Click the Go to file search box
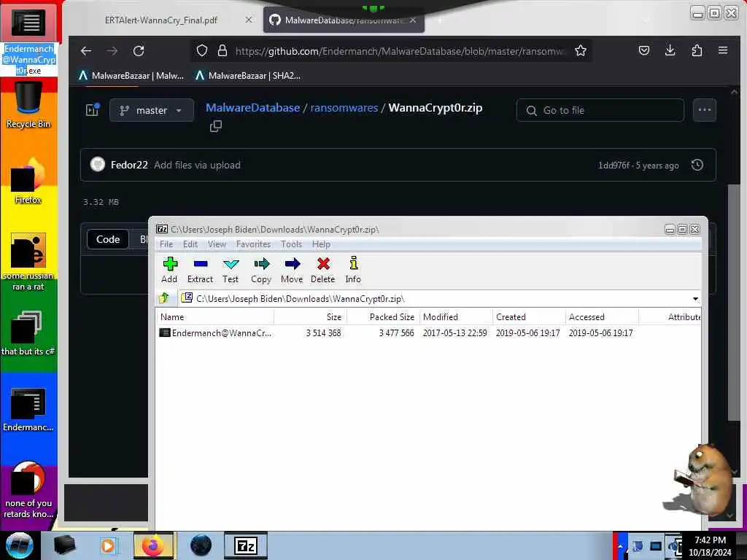 point(600,111)
